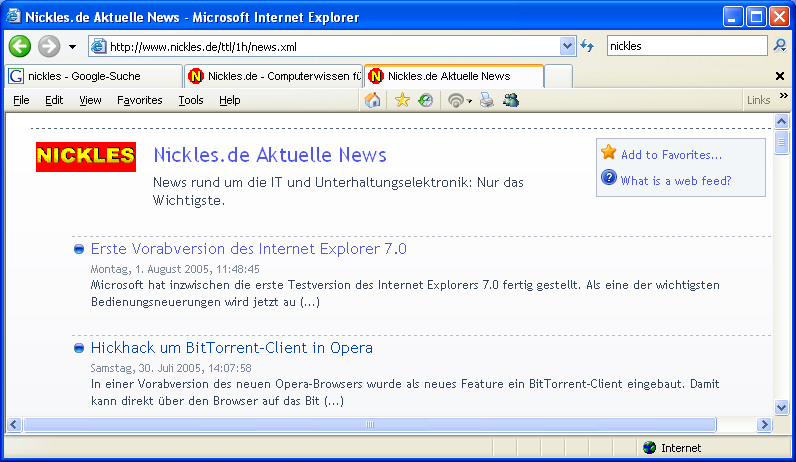Click the NICKLES logo image
Screen dimensions: 796x462
86,156
